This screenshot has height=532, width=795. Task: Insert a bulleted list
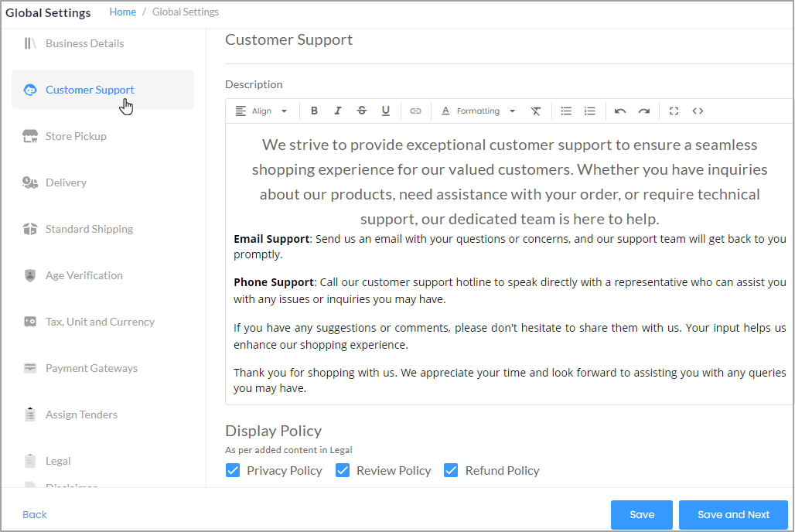tap(566, 111)
